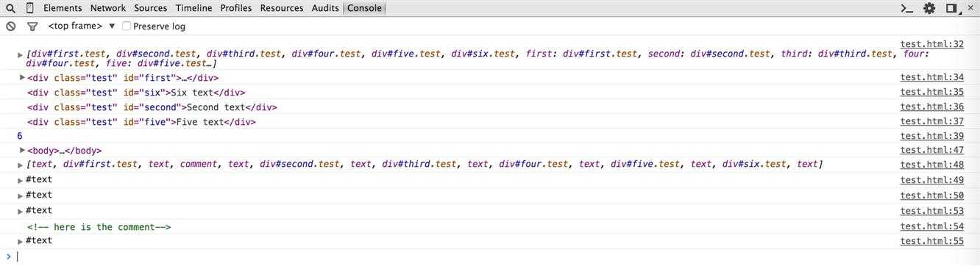Toggle the mobile device mode icon
This screenshot has width=980, height=266.
(30, 8)
